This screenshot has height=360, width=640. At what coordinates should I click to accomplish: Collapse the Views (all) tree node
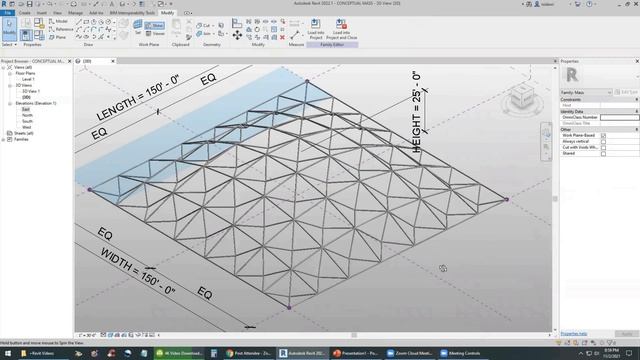point(4,67)
